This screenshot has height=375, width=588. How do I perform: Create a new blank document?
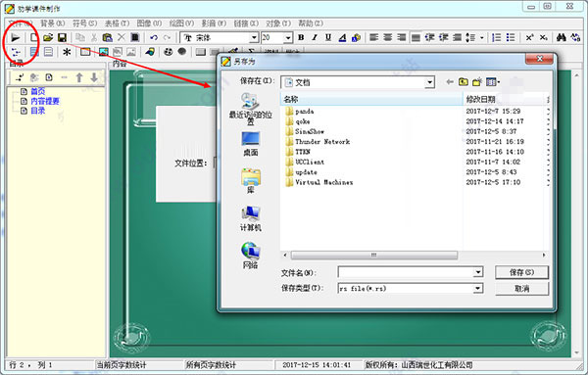coord(34,37)
